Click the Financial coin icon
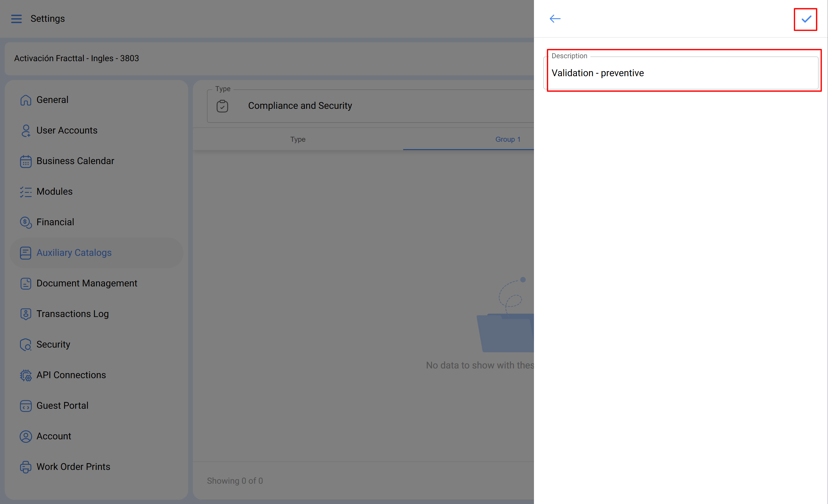 point(26,222)
